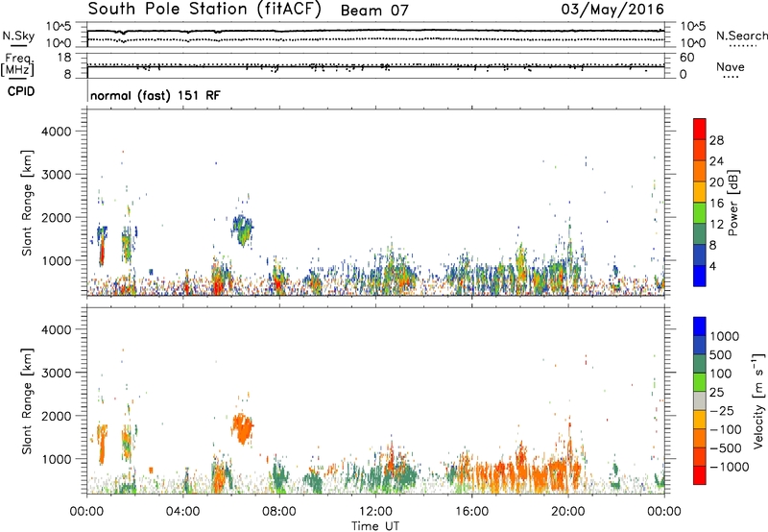Click the 'N.Search' dotted legend label
Image resolution: width=768 pixels, height=532 pixels.
pos(741,36)
